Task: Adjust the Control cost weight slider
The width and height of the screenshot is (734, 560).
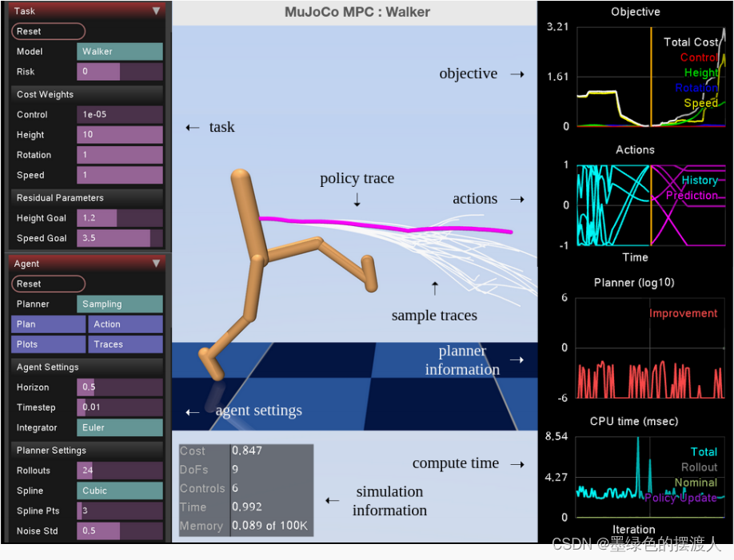Action: (x=120, y=114)
